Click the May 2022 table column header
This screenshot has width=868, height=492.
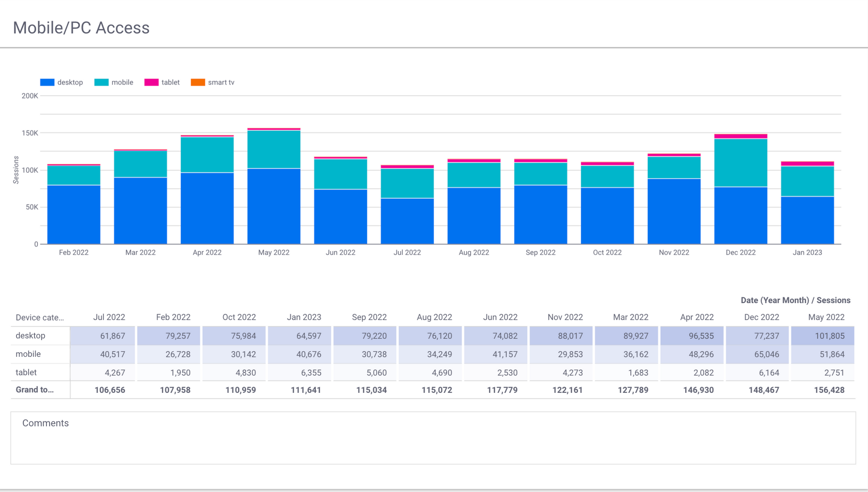point(826,317)
